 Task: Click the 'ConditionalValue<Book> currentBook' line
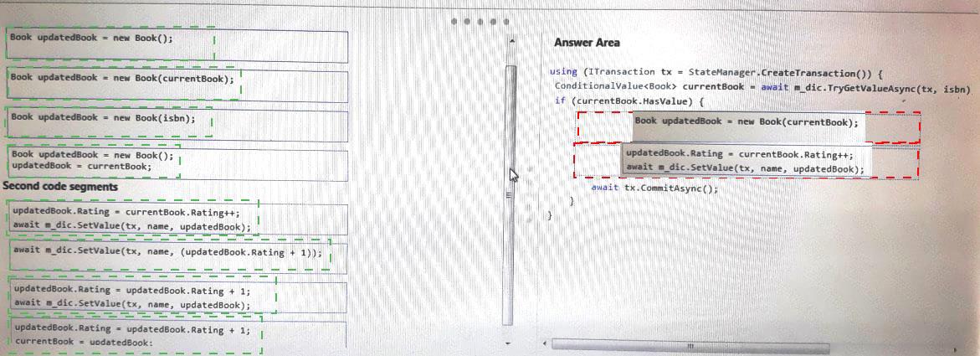click(762, 87)
